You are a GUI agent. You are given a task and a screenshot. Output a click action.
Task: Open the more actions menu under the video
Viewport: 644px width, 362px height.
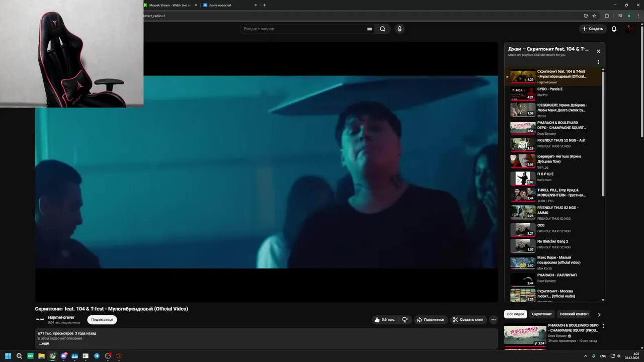pyautogui.click(x=494, y=320)
